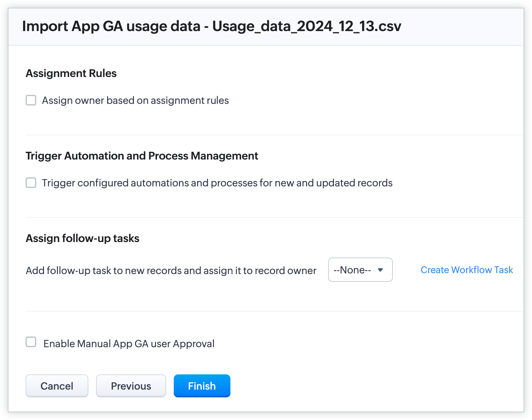
Task: Check the Enable Manual App GA user Approval box
Action: point(31,342)
